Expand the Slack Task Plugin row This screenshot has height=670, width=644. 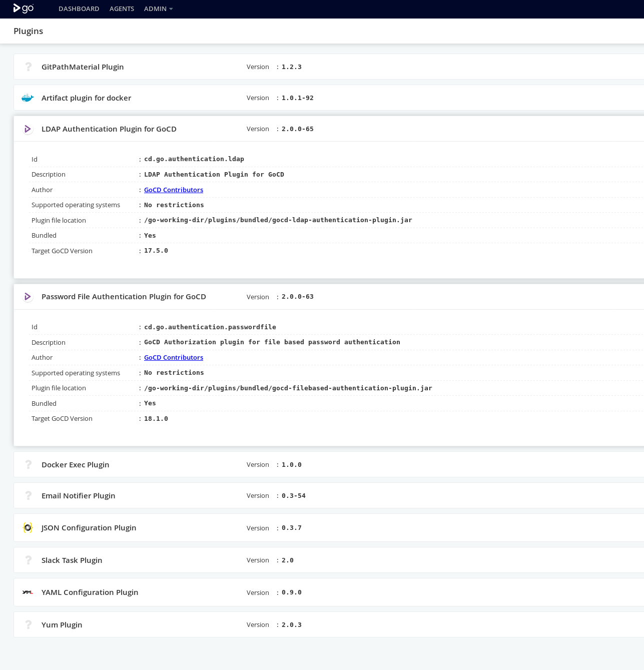point(329,560)
